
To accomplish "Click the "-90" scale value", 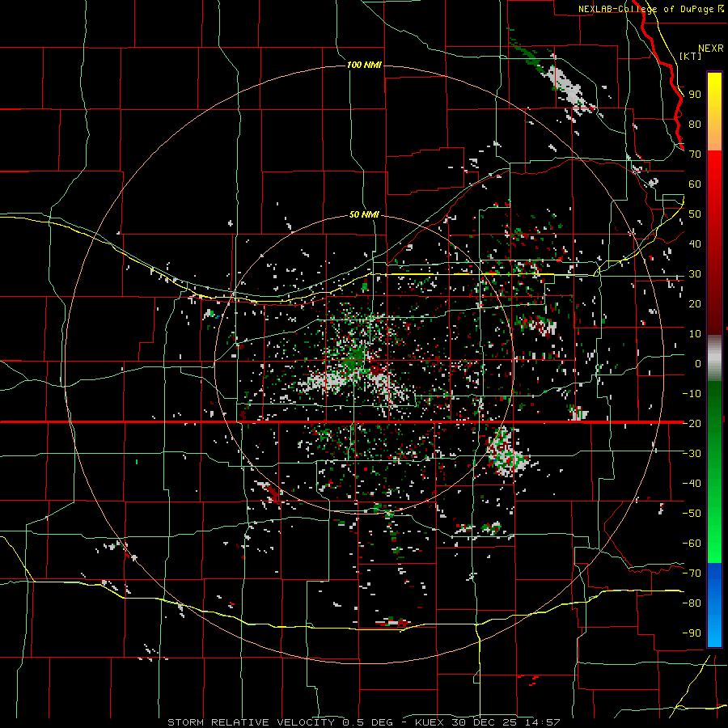I will 692,633.
